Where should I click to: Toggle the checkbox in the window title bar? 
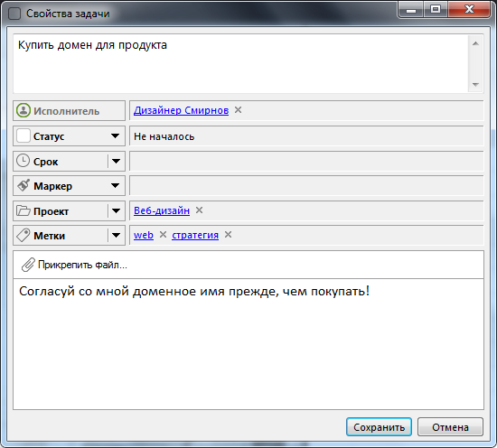pyautogui.click(x=14, y=14)
